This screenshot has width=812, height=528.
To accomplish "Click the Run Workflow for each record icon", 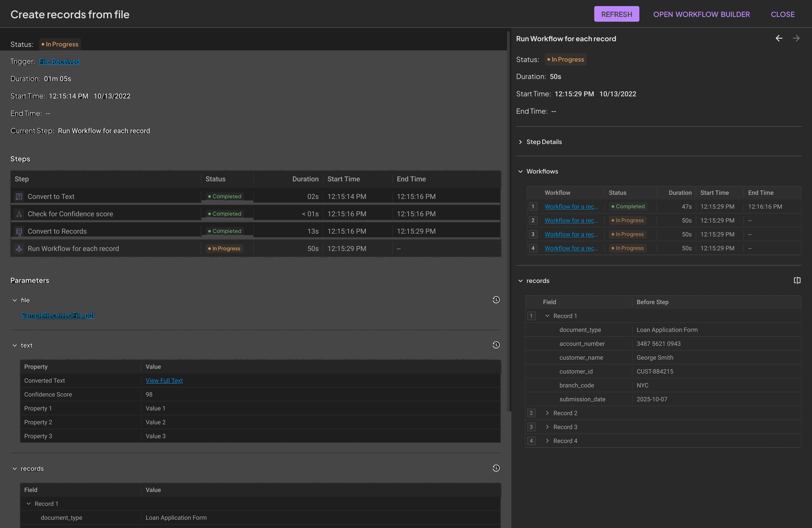I will coord(19,248).
